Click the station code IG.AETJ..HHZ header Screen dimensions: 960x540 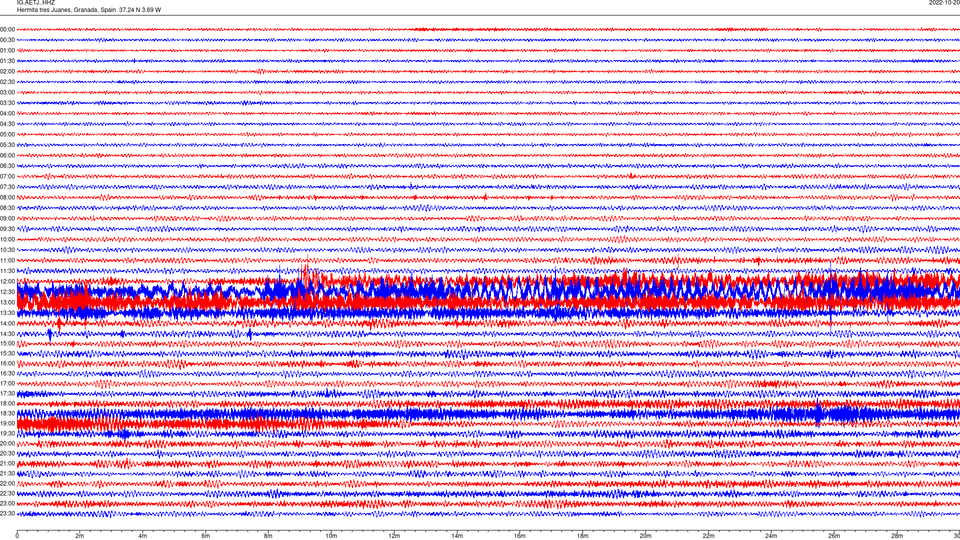[x=36, y=2]
